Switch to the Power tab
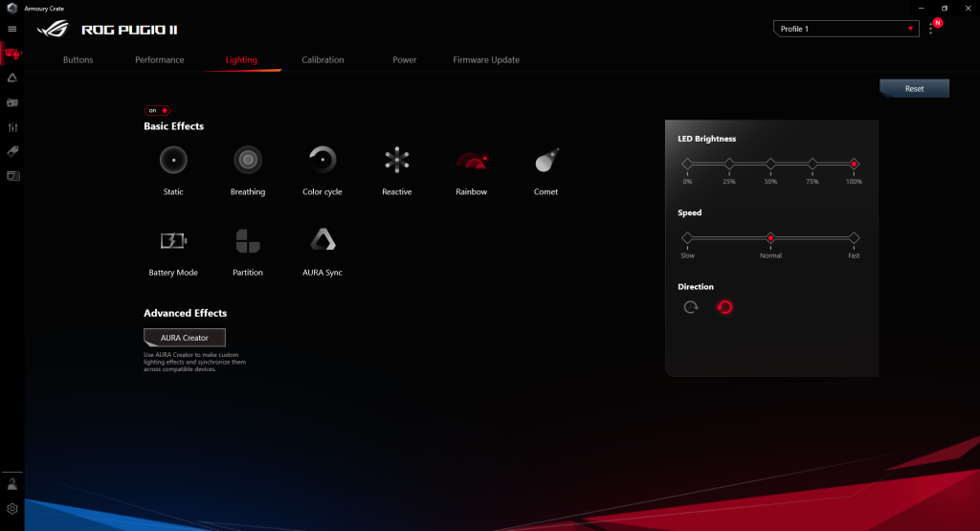Image resolution: width=980 pixels, height=531 pixels. click(x=405, y=60)
